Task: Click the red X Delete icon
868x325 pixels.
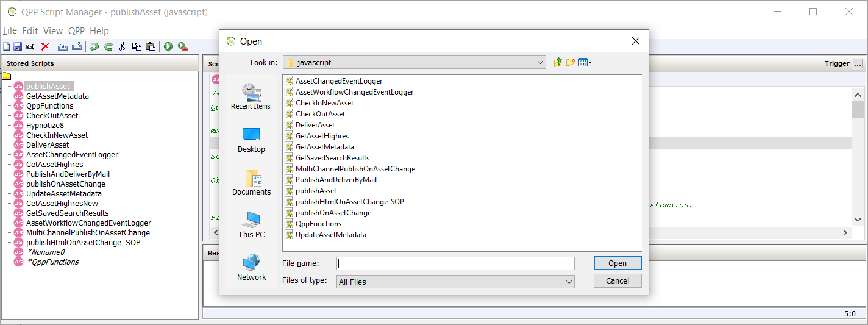Action: tap(45, 46)
